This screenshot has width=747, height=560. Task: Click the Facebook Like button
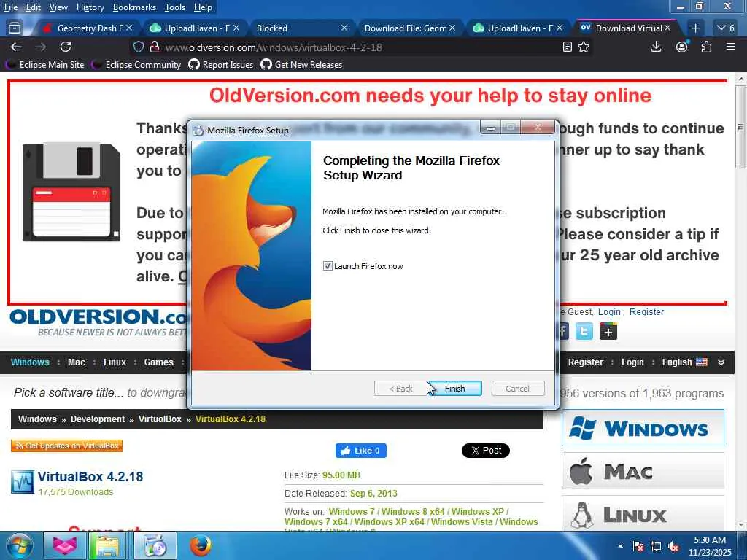tap(360, 451)
